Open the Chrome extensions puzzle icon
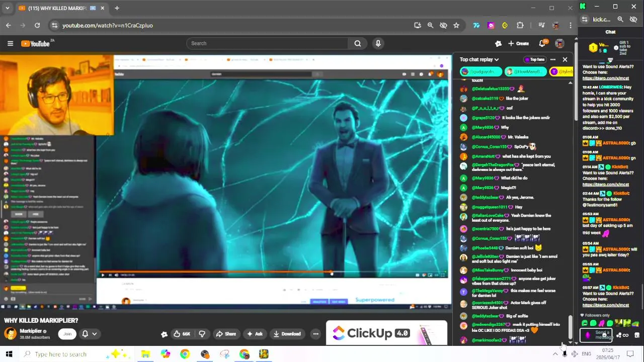Screen dimensions: 644x362 click(520, 25)
